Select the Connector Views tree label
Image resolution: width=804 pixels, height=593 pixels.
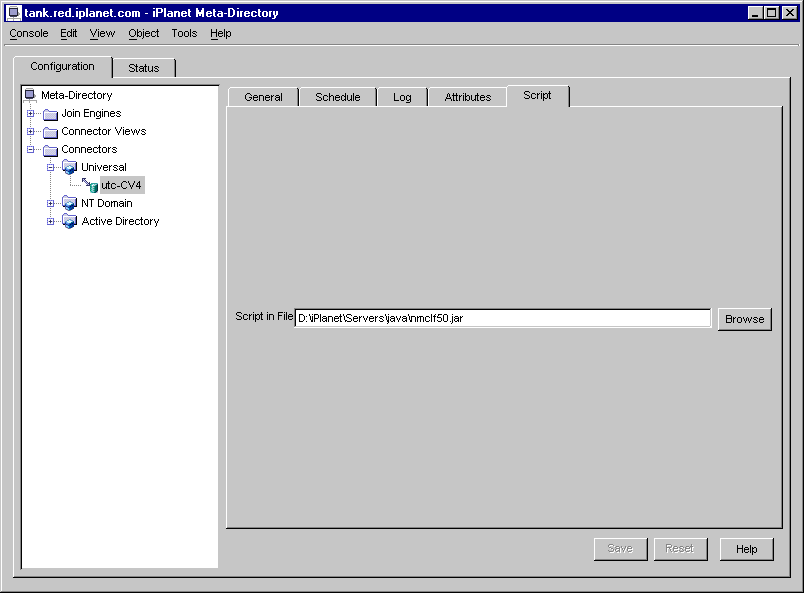click(x=104, y=131)
